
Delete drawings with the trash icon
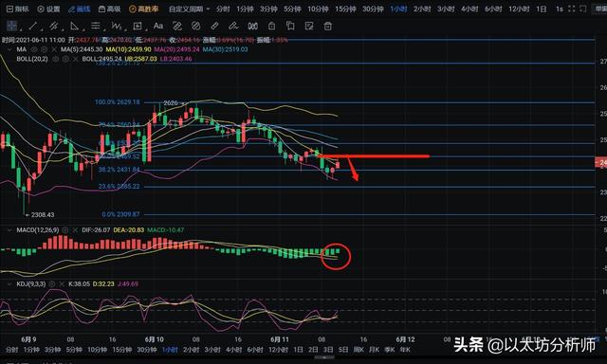(x=328, y=26)
